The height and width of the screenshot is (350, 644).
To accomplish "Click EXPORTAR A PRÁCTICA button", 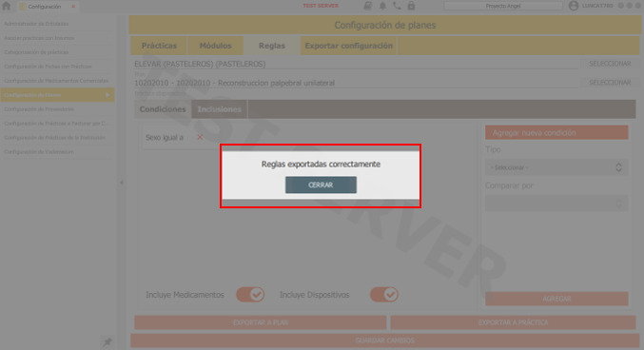I will pyautogui.click(x=513, y=322).
